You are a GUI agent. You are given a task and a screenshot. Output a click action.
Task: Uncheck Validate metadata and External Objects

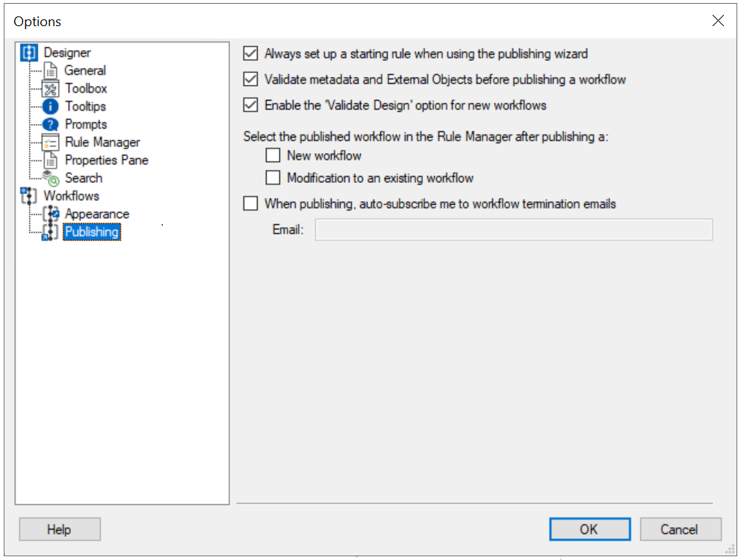pos(251,79)
